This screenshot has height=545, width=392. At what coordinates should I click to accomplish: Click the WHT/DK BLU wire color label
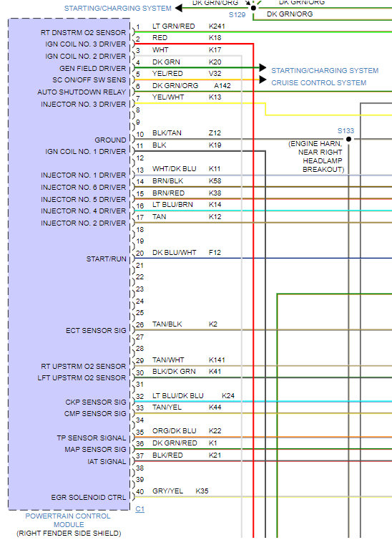[175, 168]
